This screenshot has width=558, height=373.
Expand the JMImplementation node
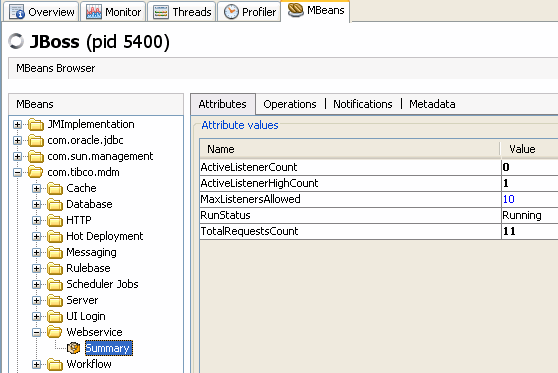pyautogui.click(x=17, y=124)
